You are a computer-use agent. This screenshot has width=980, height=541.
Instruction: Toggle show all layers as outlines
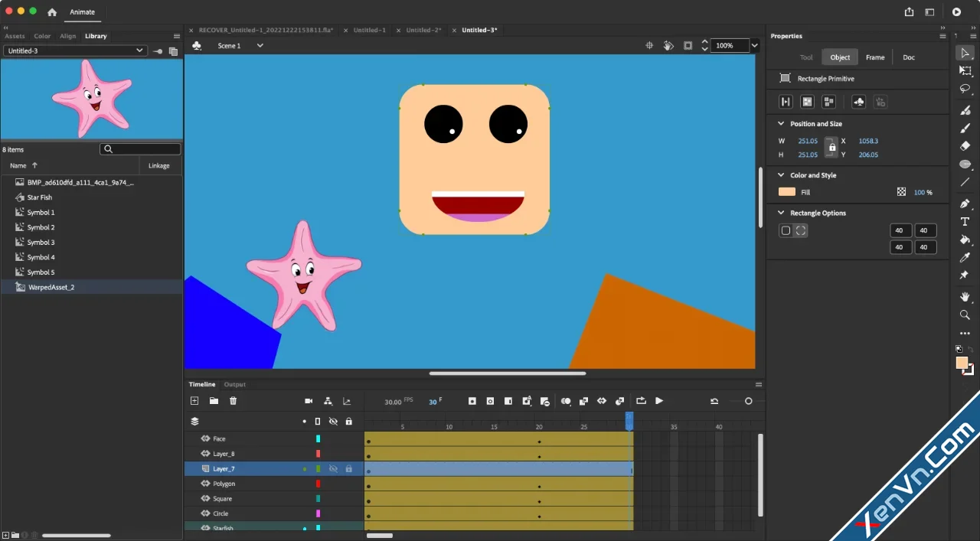(318, 421)
